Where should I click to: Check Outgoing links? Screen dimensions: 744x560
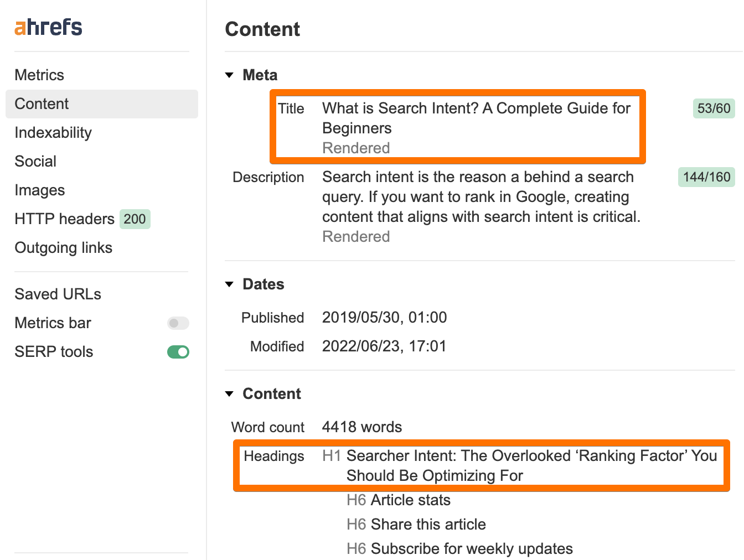[x=63, y=248]
